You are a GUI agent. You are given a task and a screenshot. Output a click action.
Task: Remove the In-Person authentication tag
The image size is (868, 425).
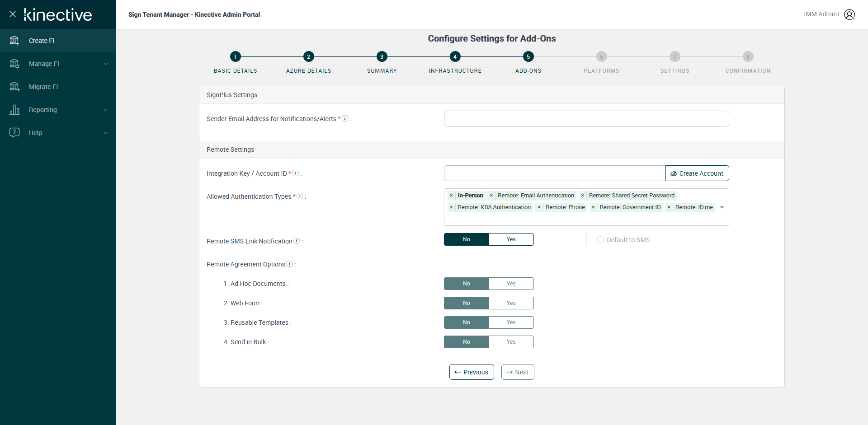[x=451, y=196]
